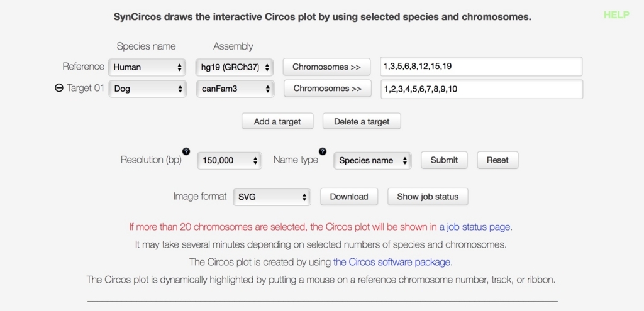Viewport: 644px width, 311px height.
Task: Click the Reference chromosomes text field
Action: pyautogui.click(x=481, y=67)
